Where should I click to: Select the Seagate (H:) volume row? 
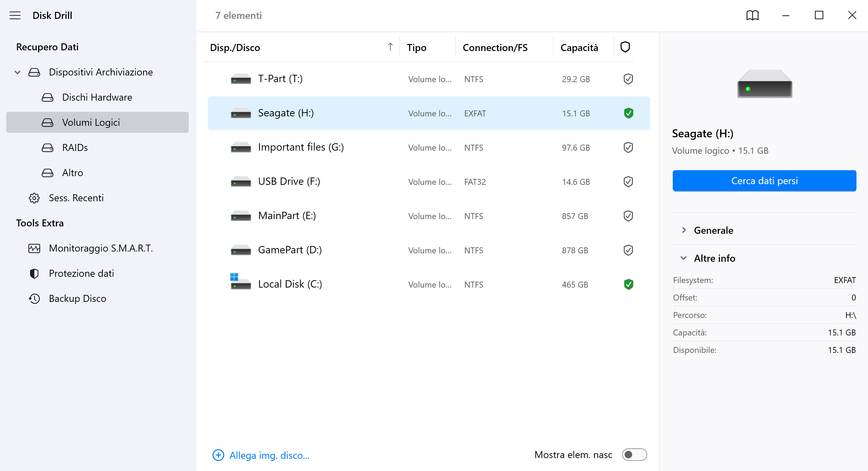point(429,113)
